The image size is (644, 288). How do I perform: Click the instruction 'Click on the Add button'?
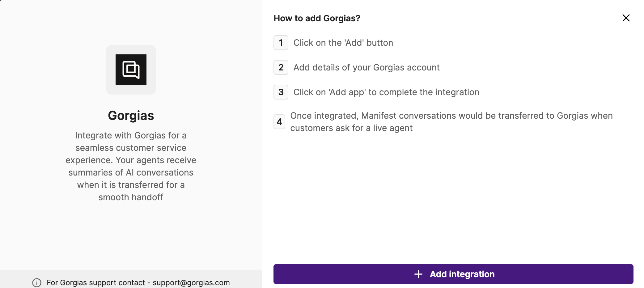point(343,43)
